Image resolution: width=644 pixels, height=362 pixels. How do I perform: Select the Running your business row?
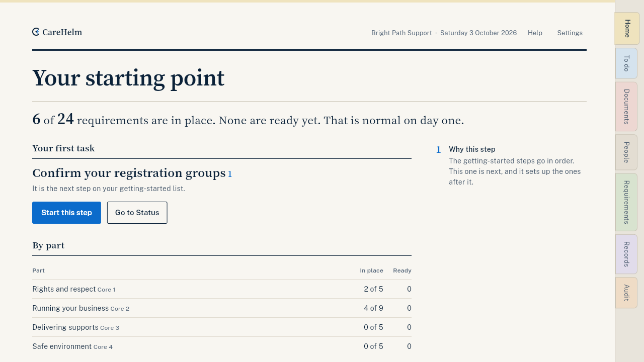[x=222, y=308]
